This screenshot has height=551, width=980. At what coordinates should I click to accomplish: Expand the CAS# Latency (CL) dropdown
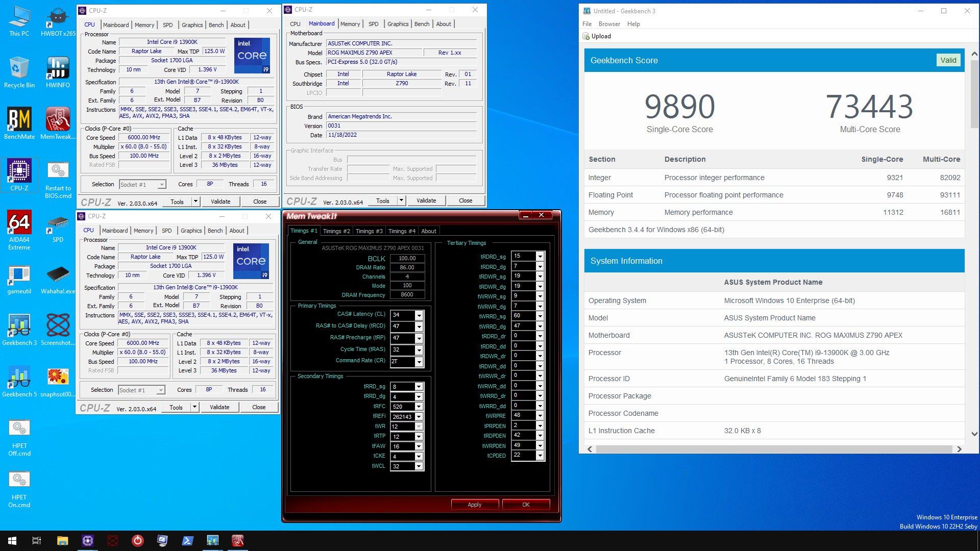(419, 315)
